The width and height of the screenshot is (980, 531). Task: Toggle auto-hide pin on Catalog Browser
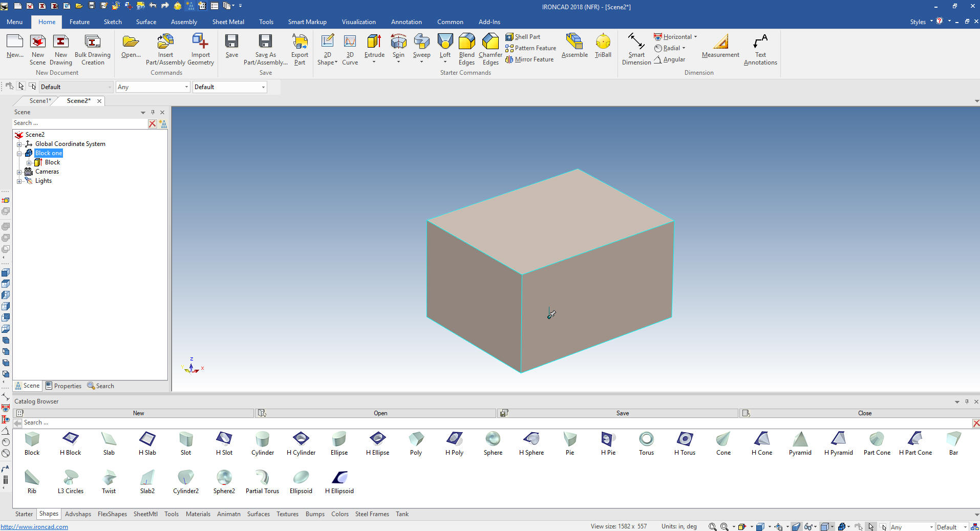coord(967,401)
